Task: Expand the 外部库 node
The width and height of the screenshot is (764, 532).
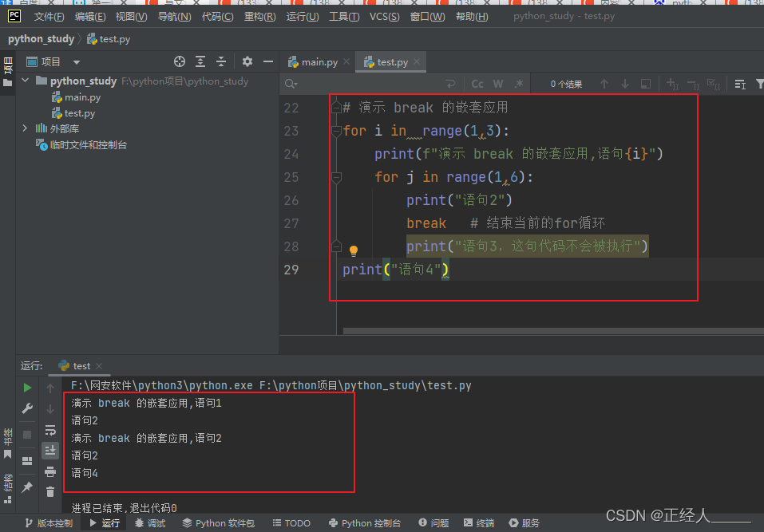Action: pyautogui.click(x=25, y=128)
